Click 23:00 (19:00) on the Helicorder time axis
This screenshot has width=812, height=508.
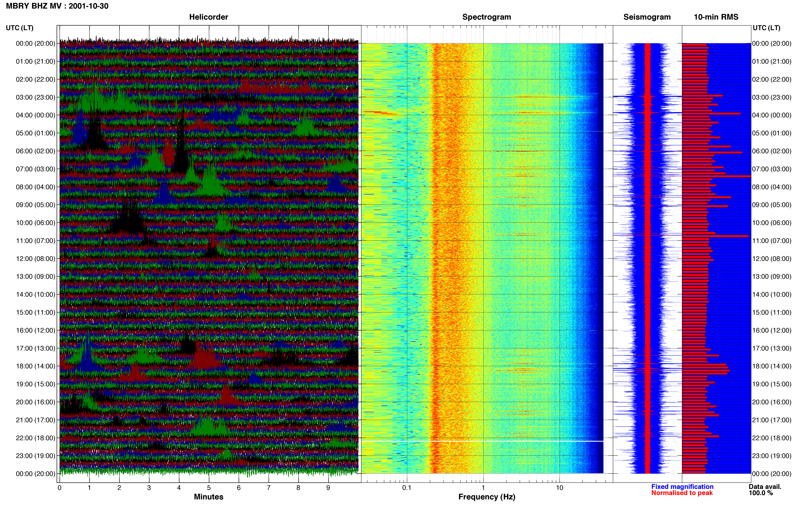(x=36, y=456)
